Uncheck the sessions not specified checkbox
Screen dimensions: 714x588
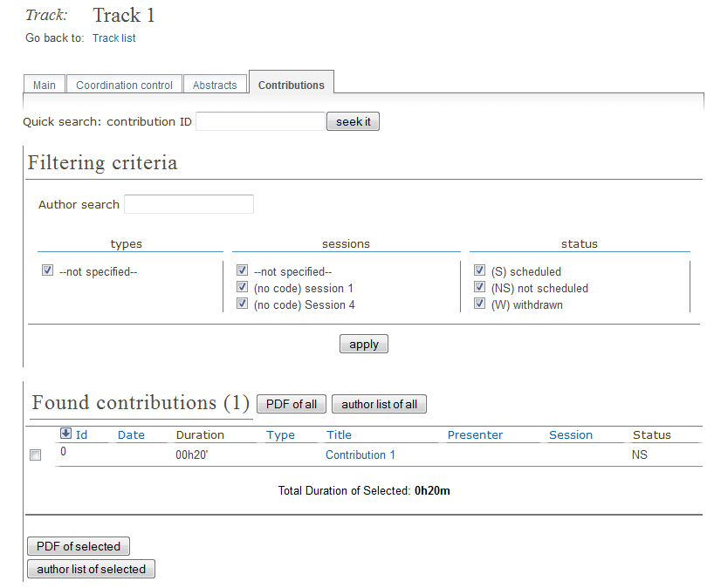coord(243,271)
